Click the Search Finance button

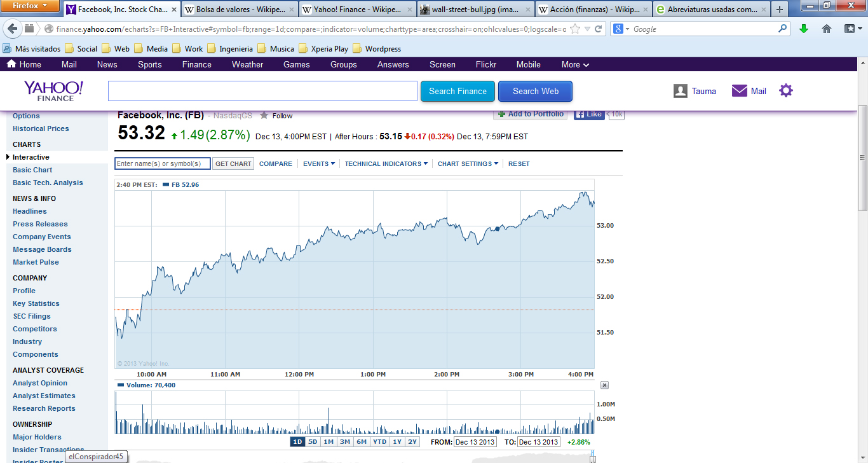[x=458, y=91]
